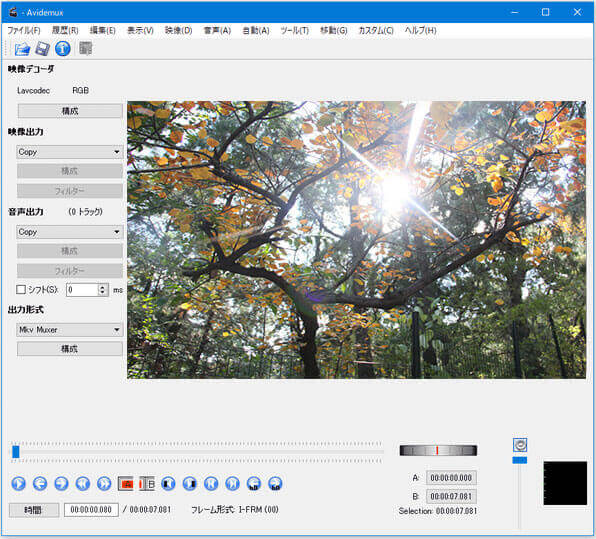
Task: Open the 移動(G) menu
Action: tap(334, 30)
